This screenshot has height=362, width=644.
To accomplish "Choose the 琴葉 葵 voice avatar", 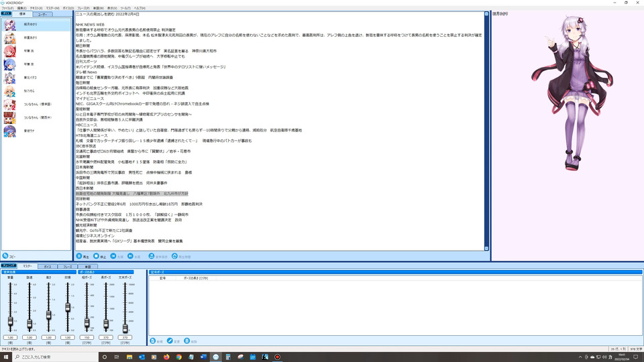I will [x=10, y=64].
